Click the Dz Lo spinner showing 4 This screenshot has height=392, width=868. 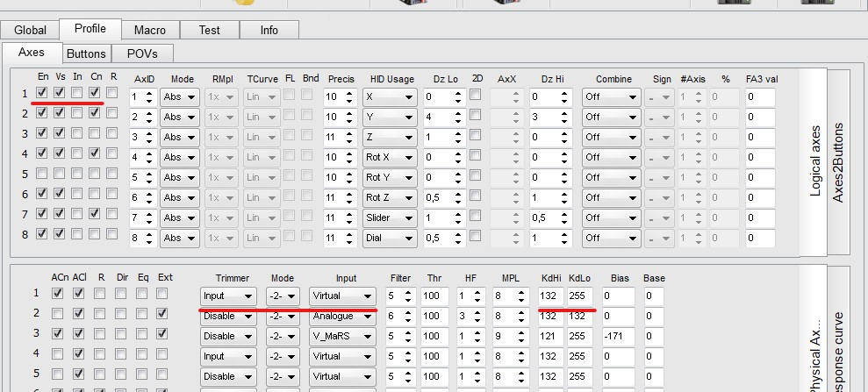[x=444, y=118]
